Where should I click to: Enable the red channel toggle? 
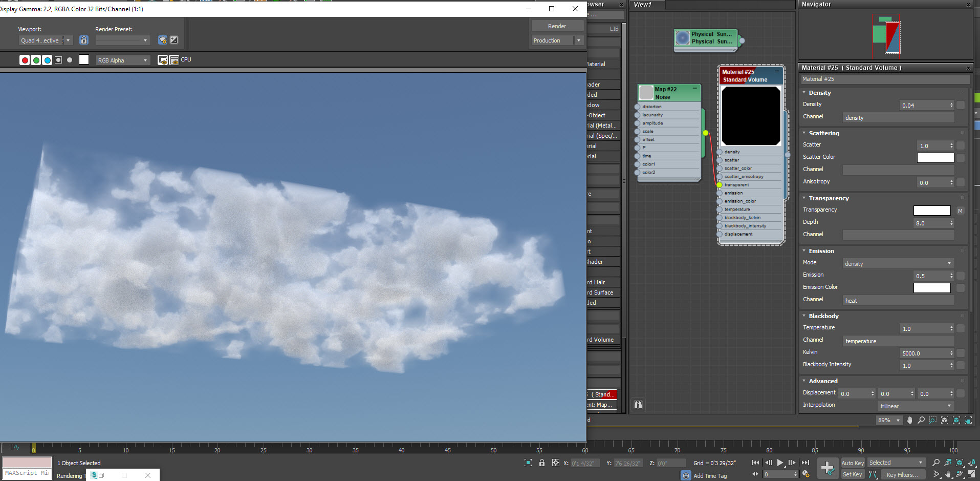25,60
